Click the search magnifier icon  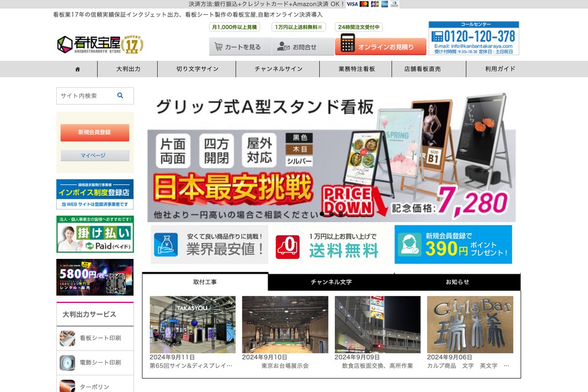(120, 96)
